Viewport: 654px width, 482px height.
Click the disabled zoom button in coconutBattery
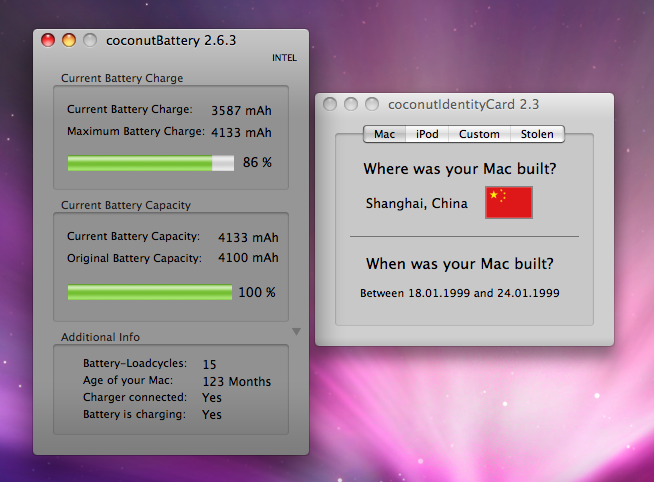(90, 40)
